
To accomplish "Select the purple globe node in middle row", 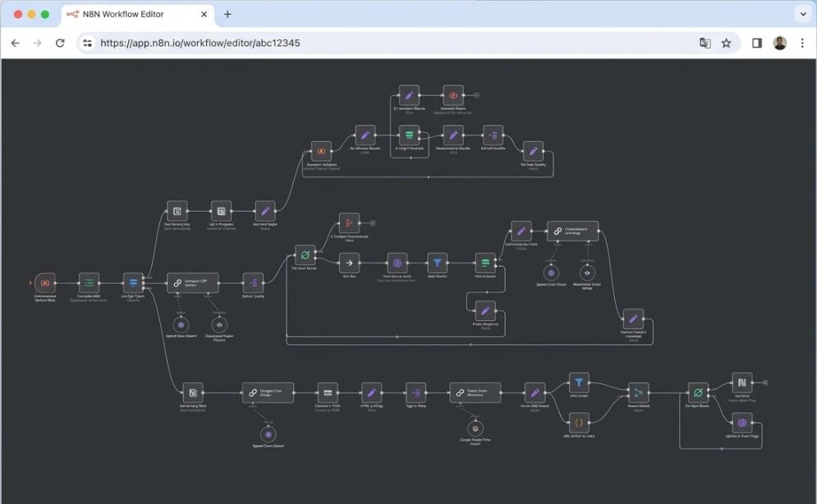I will 397,263.
